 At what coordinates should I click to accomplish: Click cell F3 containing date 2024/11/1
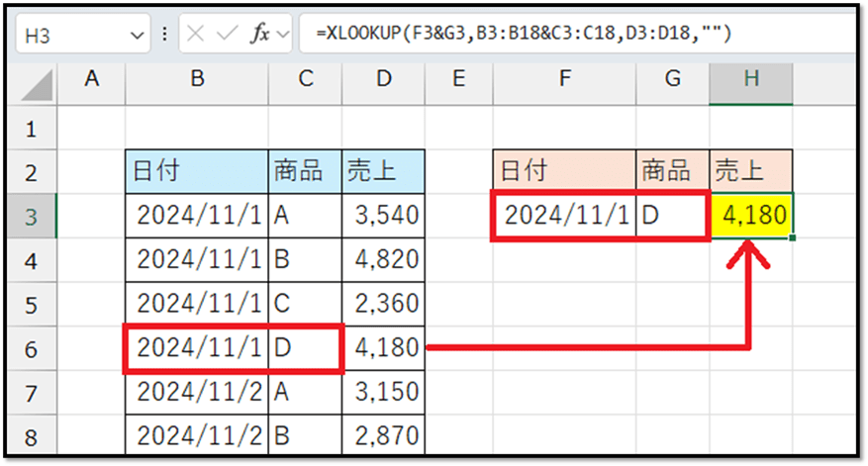[x=564, y=217]
